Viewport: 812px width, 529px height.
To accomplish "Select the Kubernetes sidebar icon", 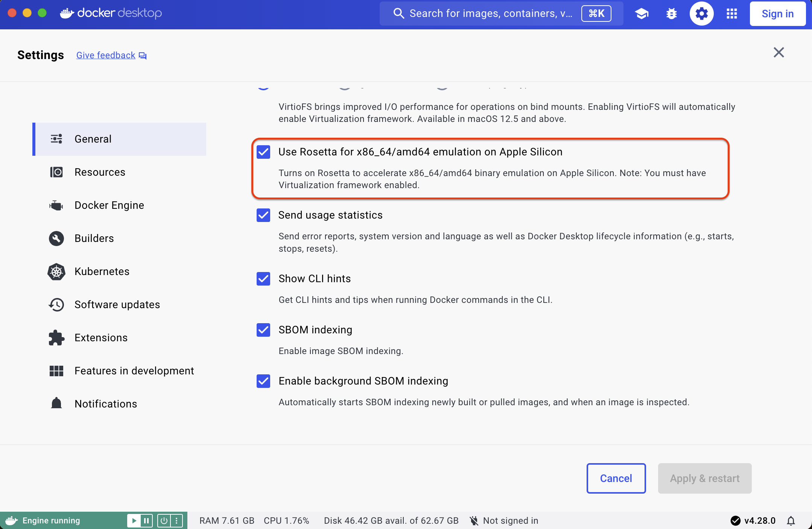I will (x=56, y=272).
